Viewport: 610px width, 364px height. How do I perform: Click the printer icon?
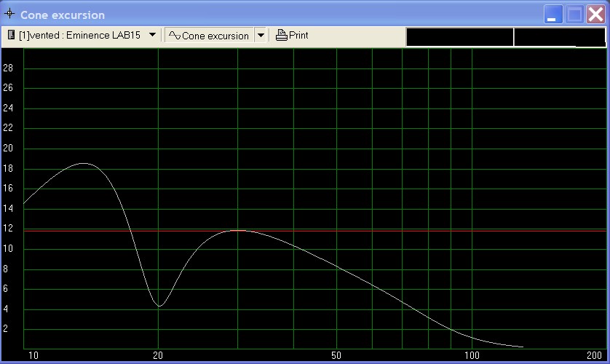(x=281, y=35)
